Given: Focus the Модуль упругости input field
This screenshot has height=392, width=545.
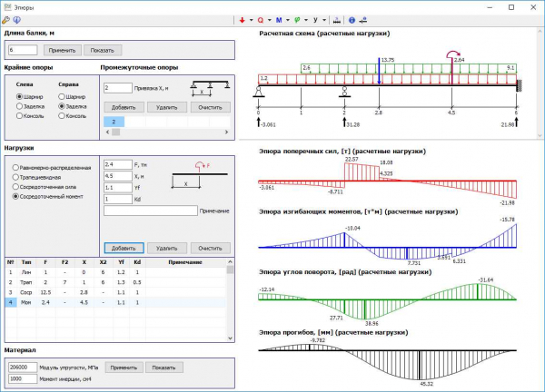Looking at the screenshot, I should tap(23, 367).
